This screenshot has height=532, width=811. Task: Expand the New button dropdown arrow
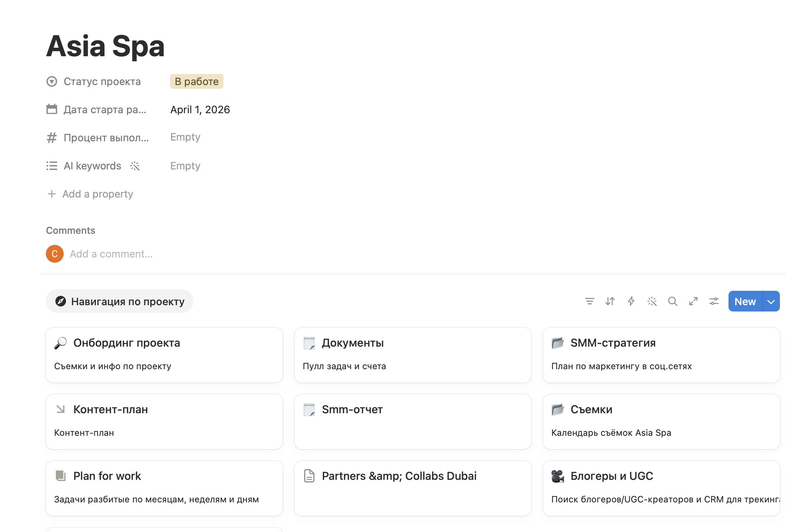771,302
